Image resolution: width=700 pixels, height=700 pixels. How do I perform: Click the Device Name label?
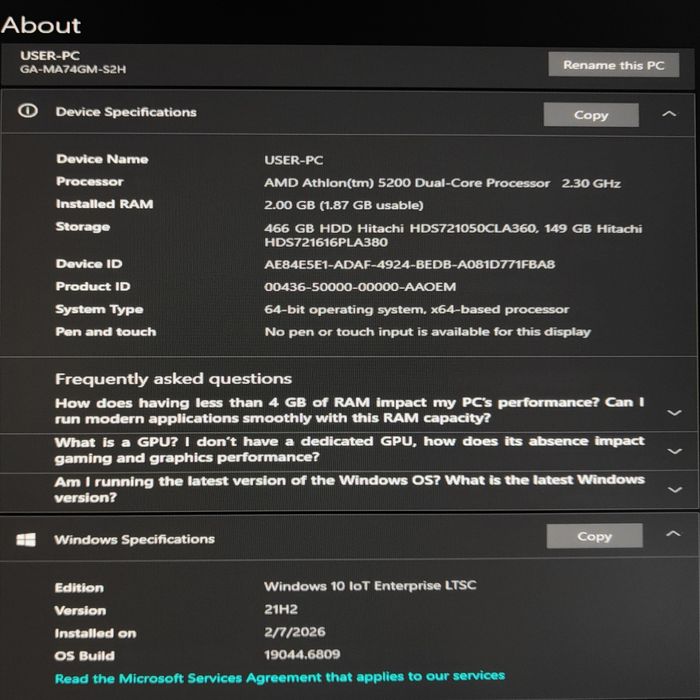click(x=102, y=159)
